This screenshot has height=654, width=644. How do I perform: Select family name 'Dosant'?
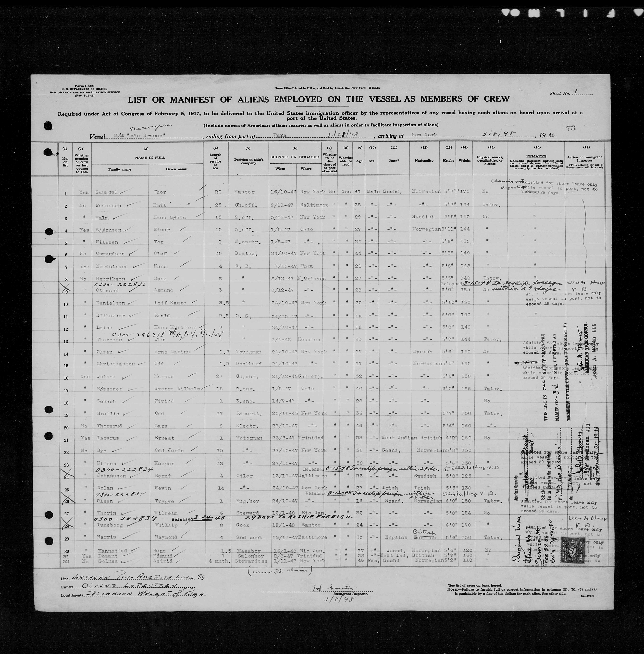coord(108,556)
